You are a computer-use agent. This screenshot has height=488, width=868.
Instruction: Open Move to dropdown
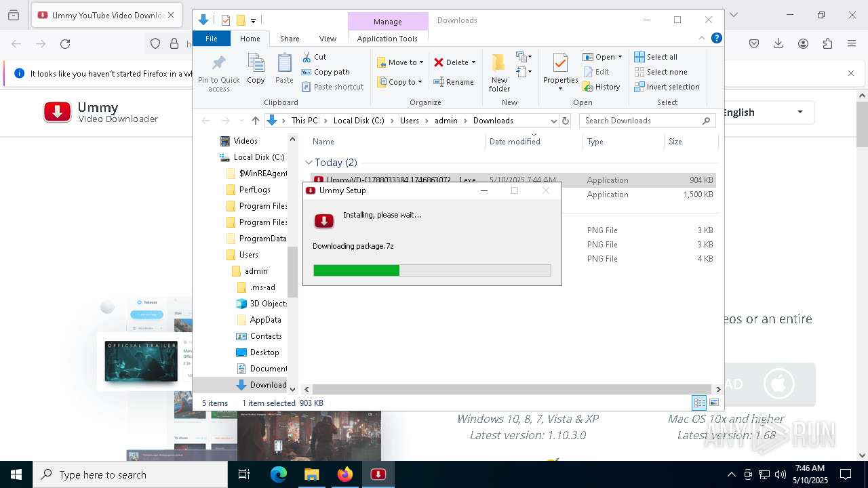point(400,62)
